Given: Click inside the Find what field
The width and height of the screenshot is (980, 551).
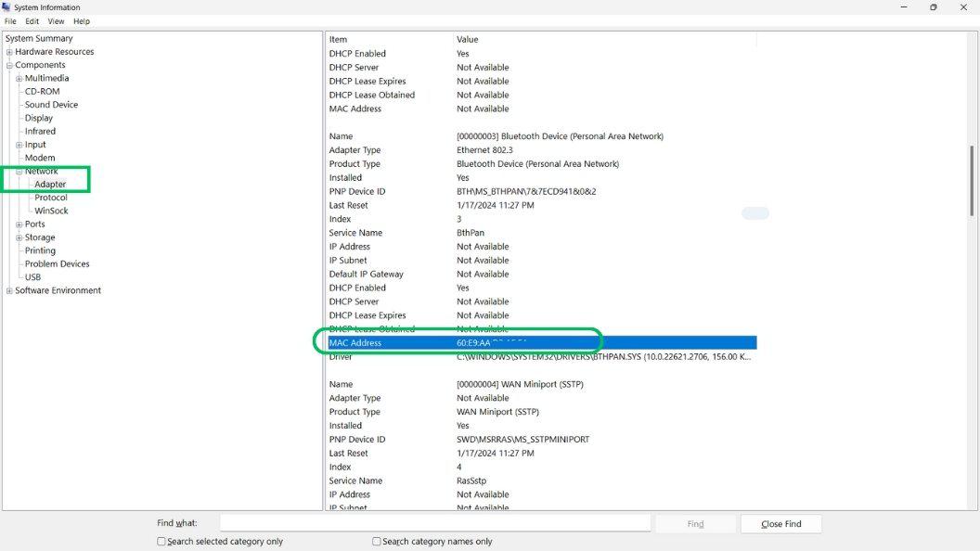Looking at the screenshot, I should pyautogui.click(x=418, y=521).
